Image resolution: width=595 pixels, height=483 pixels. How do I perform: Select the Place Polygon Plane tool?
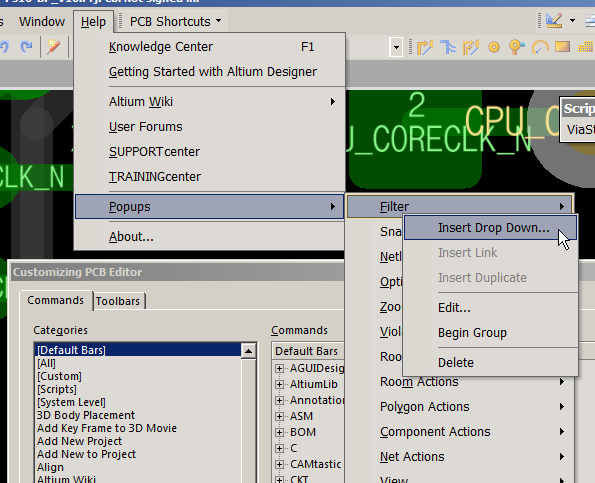586,47
